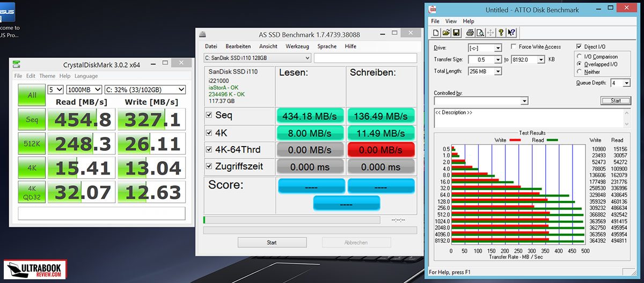Open the Transfer Size 0.5 minimum dropdown

click(x=497, y=60)
